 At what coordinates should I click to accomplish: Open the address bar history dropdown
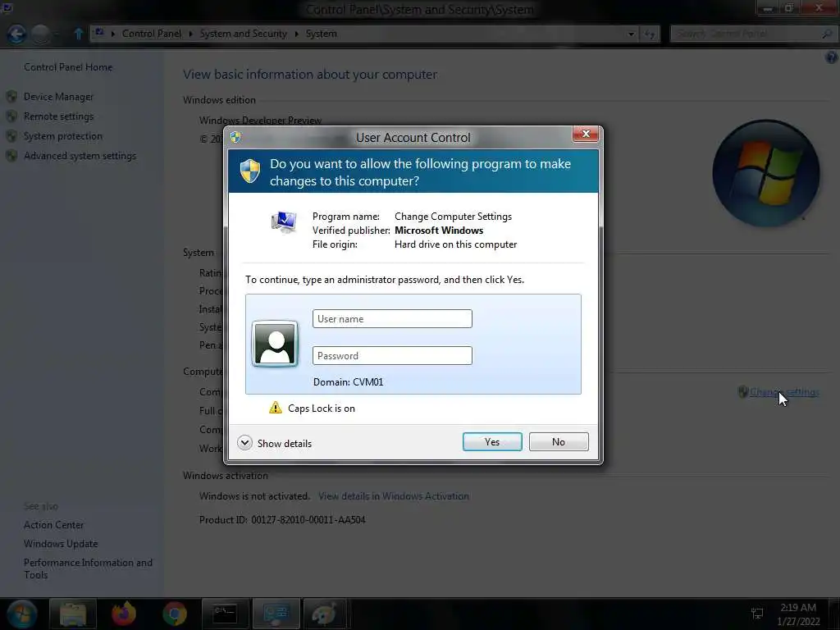point(631,34)
